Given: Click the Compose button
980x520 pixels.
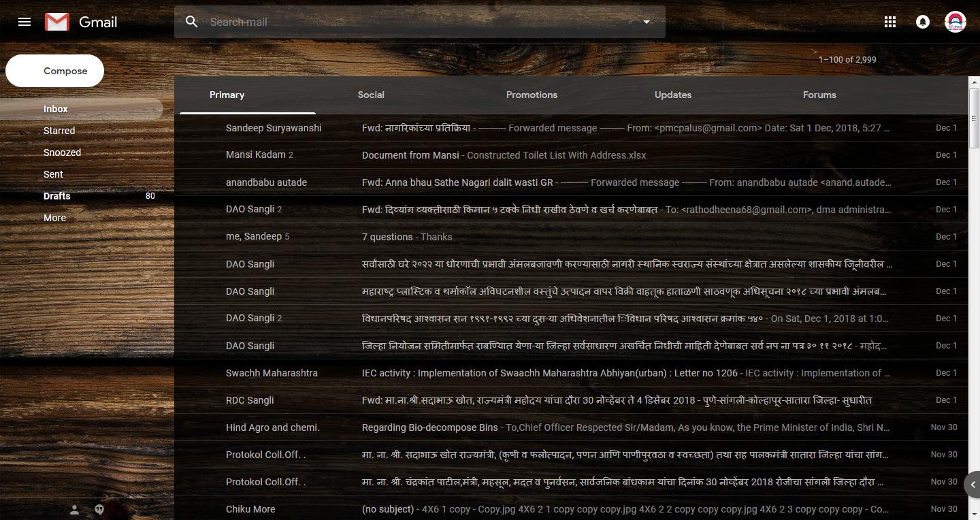Looking at the screenshot, I should point(54,71).
